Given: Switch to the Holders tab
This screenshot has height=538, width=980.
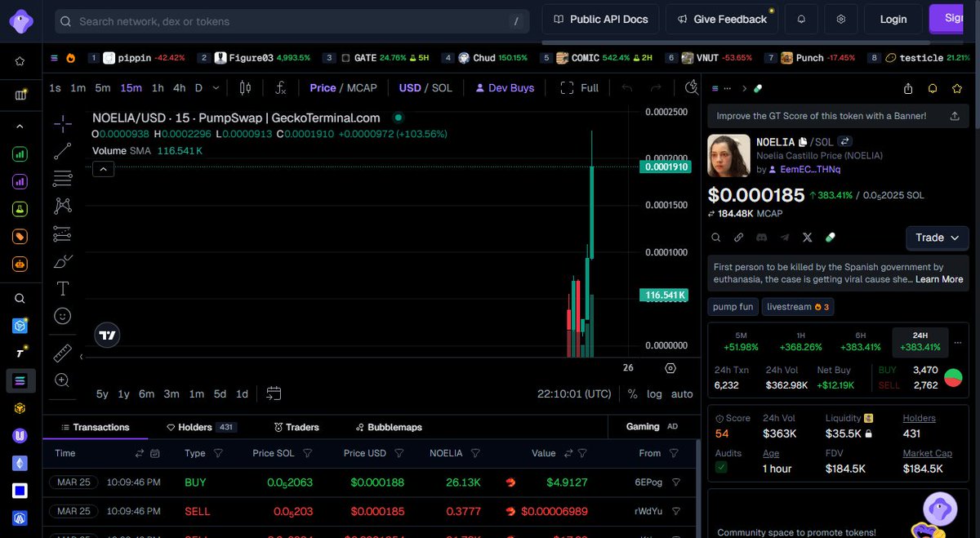Looking at the screenshot, I should pyautogui.click(x=201, y=427).
